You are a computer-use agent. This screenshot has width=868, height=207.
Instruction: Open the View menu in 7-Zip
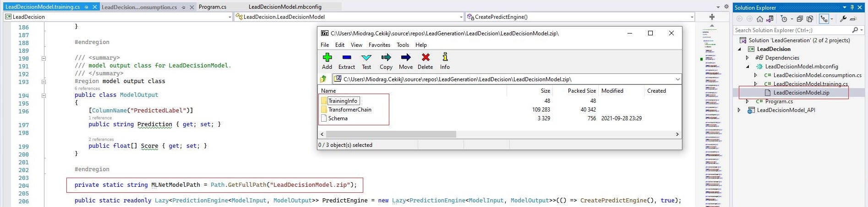(x=356, y=45)
